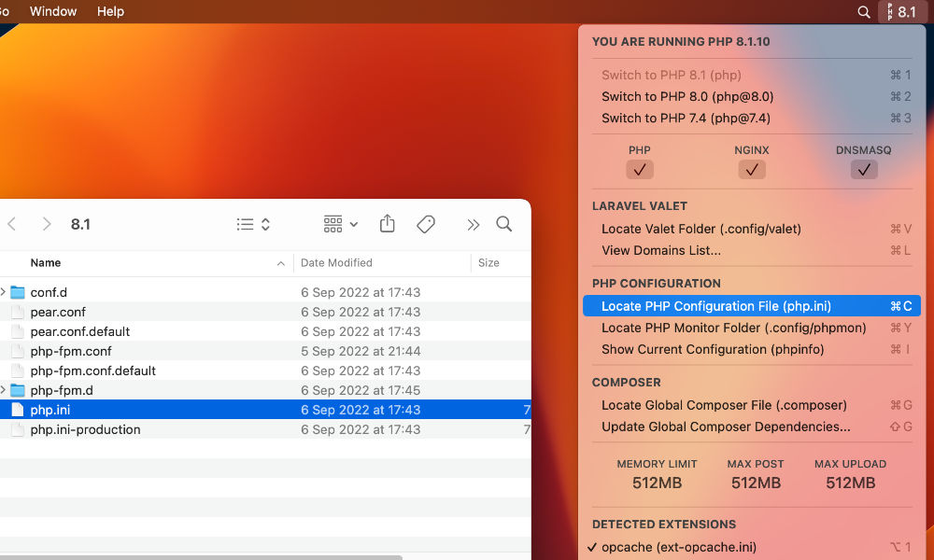Select php.ini-production file
This screenshot has width=934, height=560.
point(85,429)
